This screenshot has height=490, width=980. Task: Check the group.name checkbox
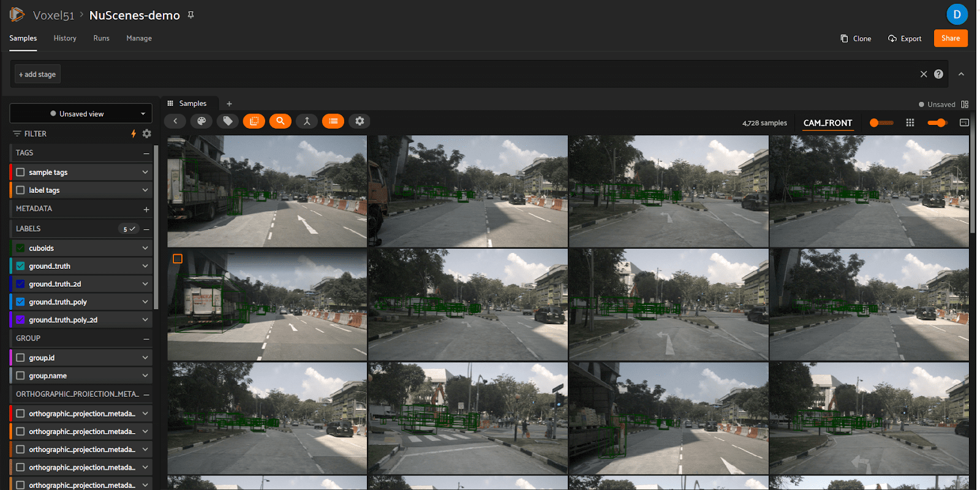pos(20,375)
